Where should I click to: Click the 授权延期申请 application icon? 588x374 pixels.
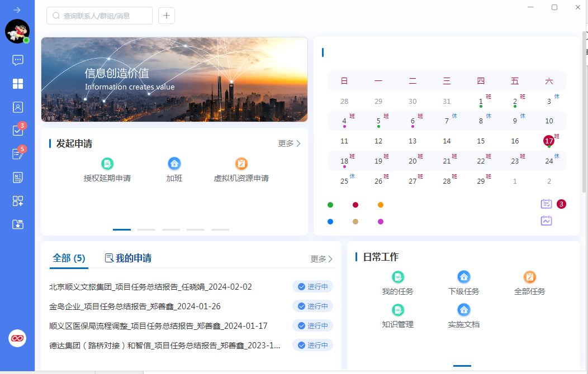pos(107,164)
